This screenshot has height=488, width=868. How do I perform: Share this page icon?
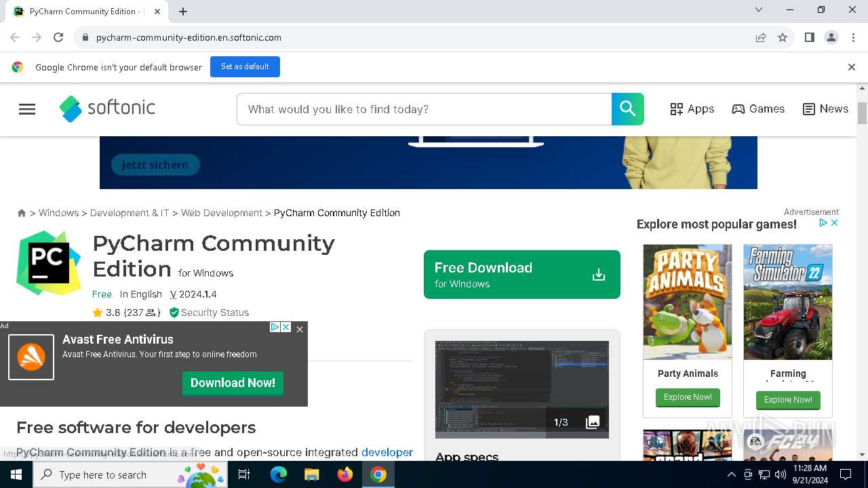[761, 37]
